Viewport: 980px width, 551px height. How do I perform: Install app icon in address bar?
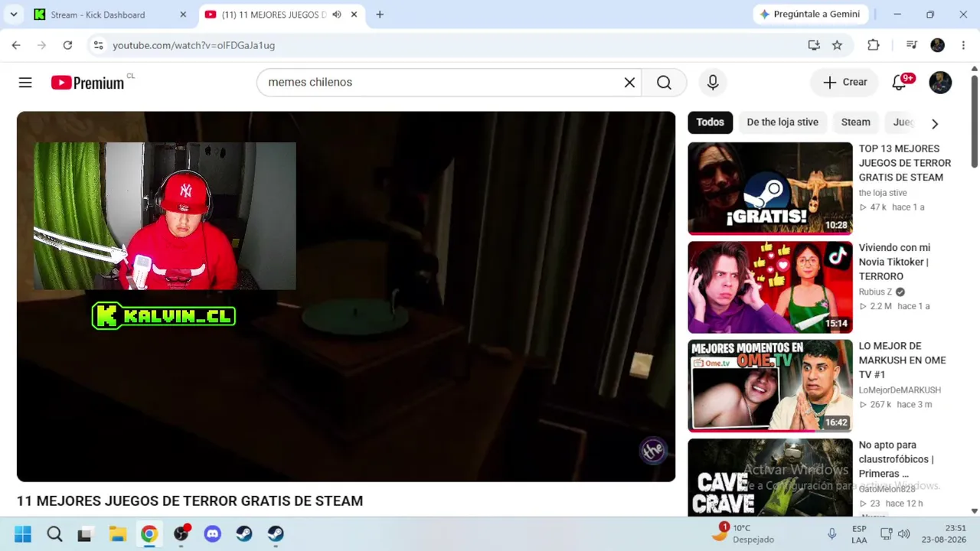814,45
